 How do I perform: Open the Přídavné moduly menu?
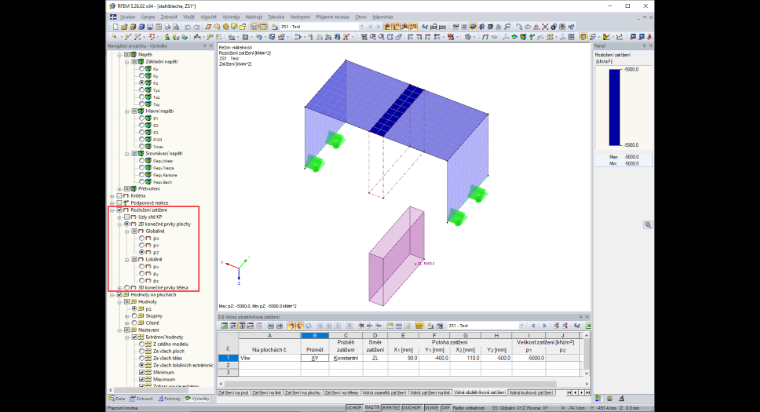pos(333,17)
